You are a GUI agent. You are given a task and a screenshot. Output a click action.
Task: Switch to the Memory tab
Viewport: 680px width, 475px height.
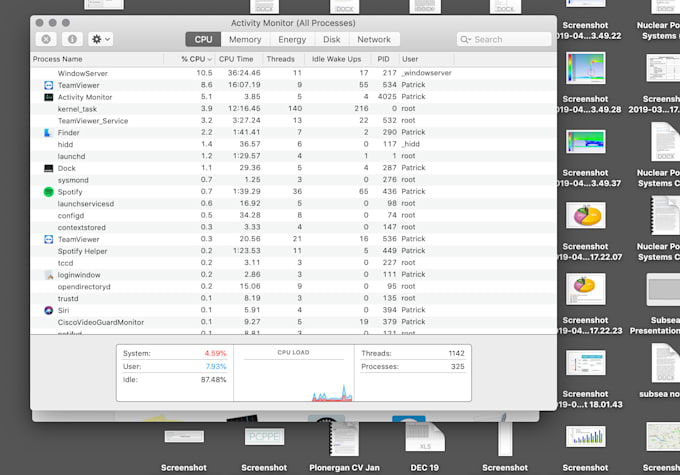click(x=245, y=39)
